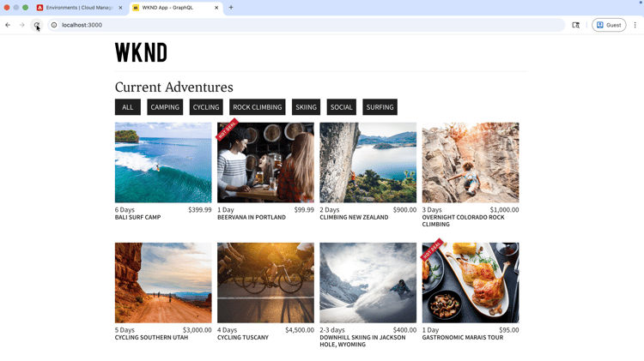Screen dimensions: 644x361
Task: Filter adventures by CAMPING
Action: coord(165,107)
